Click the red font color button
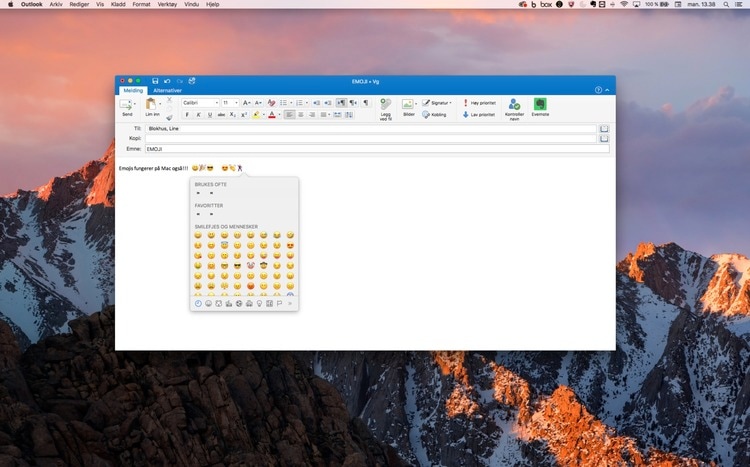750x467 pixels. click(272, 115)
